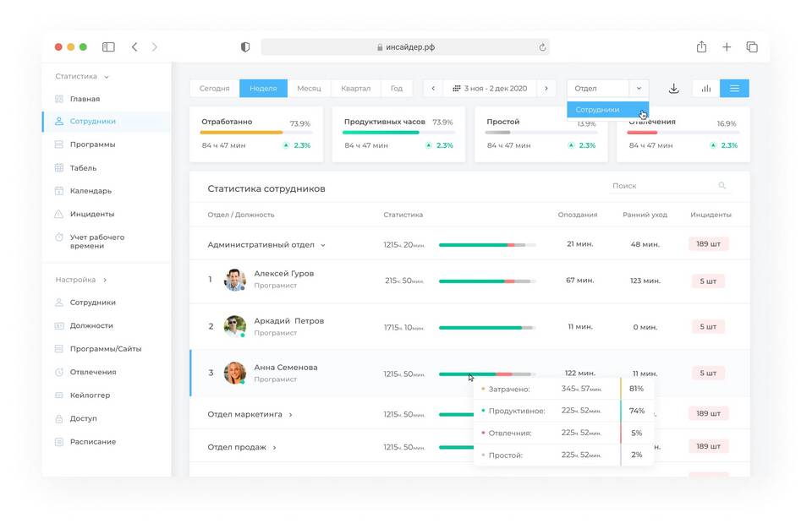
Task: Click Затрачено row in tooltip
Action: click(564, 389)
